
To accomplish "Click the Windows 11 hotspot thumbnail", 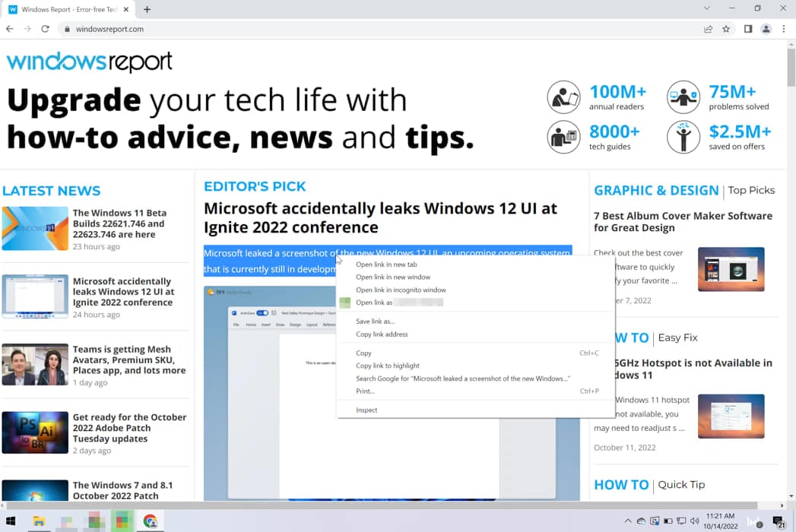I will 731,416.
